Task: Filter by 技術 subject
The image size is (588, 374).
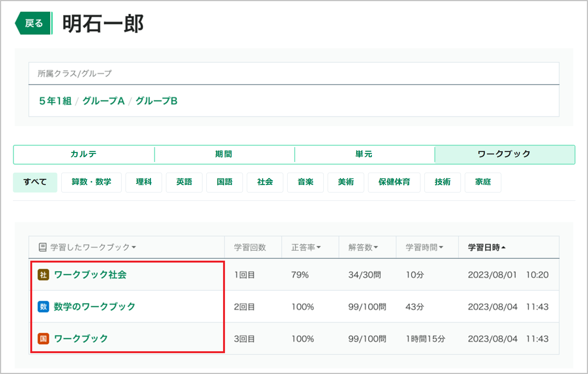Action: pyautogui.click(x=442, y=182)
